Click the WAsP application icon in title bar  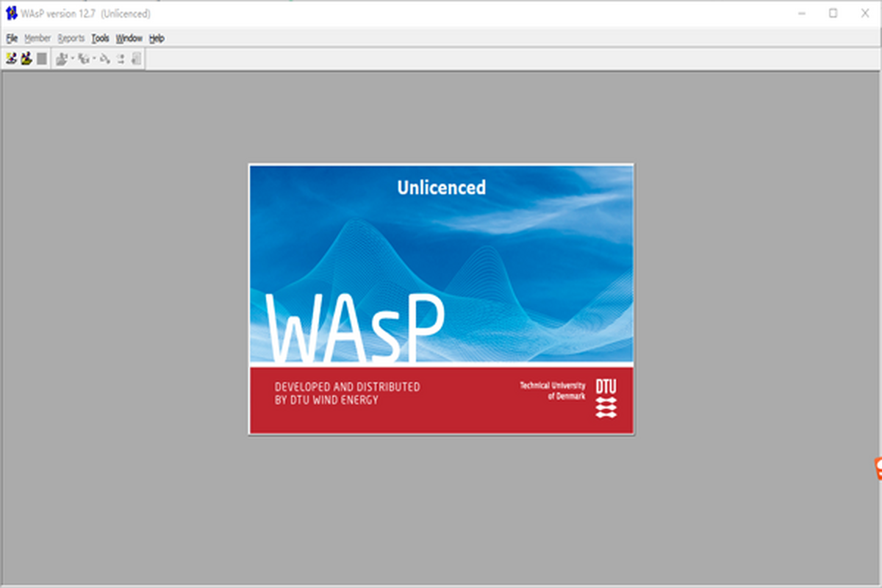[11, 13]
